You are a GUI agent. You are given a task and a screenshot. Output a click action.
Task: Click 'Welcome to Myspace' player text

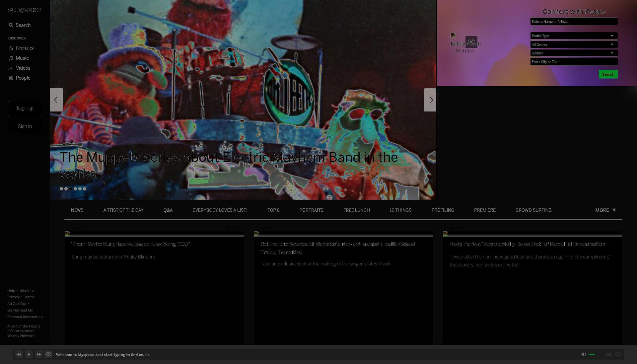tap(103, 355)
